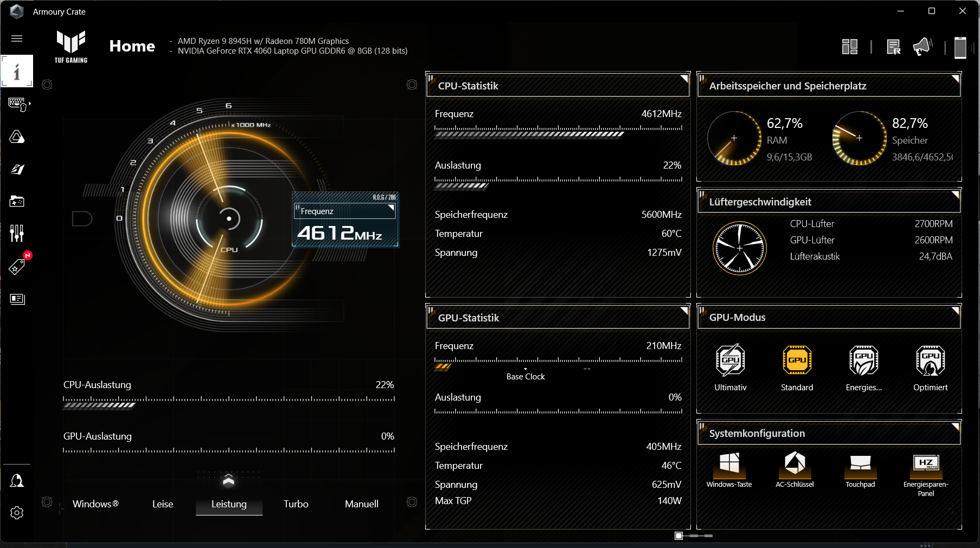Select the Leistung operating mode

(x=229, y=504)
